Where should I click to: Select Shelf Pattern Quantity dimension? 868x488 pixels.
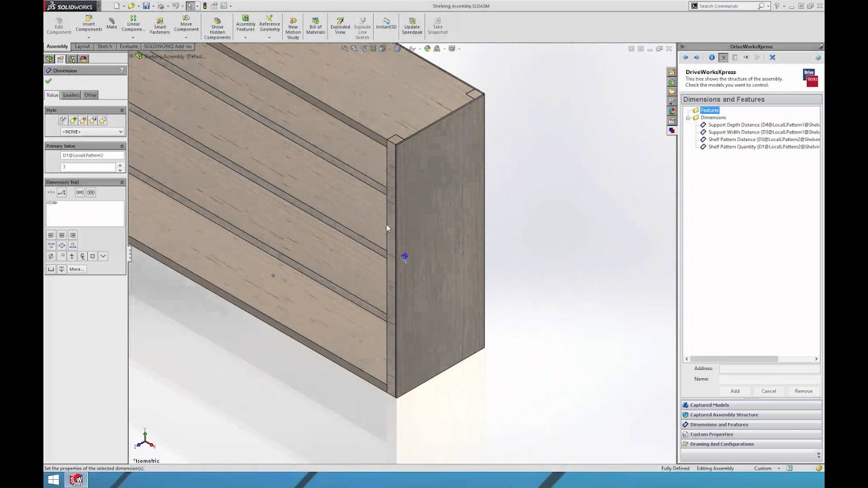click(764, 147)
